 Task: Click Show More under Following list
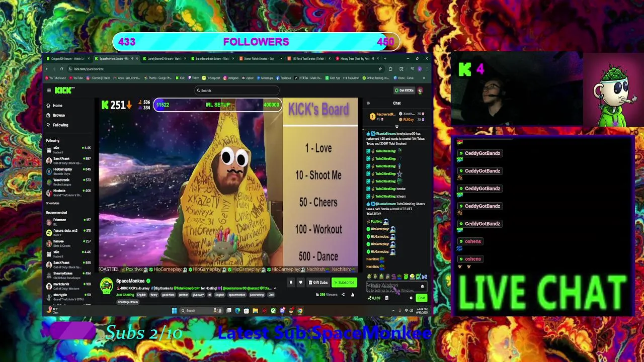[53, 203]
